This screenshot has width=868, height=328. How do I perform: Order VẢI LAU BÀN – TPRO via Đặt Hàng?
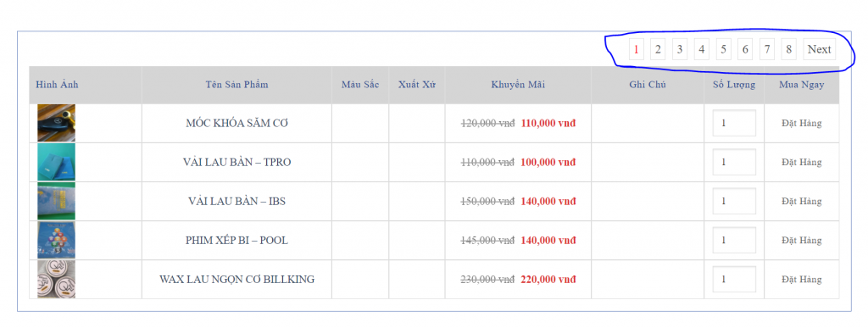pyautogui.click(x=802, y=162)
